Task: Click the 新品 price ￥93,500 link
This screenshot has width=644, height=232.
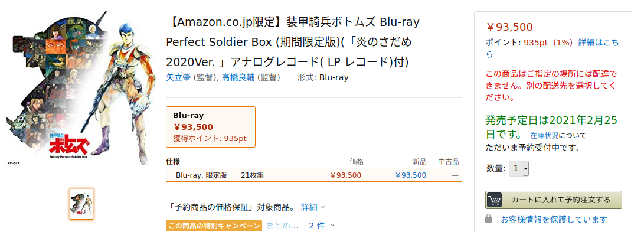Action: (410, 175)
